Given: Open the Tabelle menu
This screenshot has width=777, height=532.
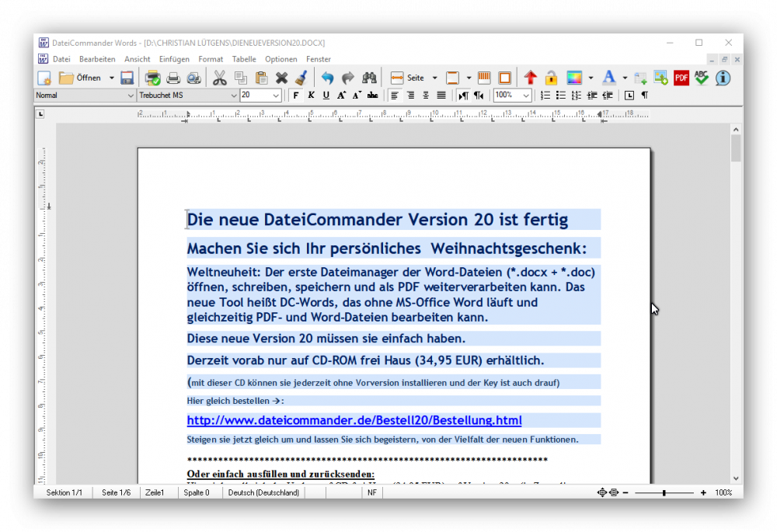Looking at the screenshot, I should coord(244,59).
